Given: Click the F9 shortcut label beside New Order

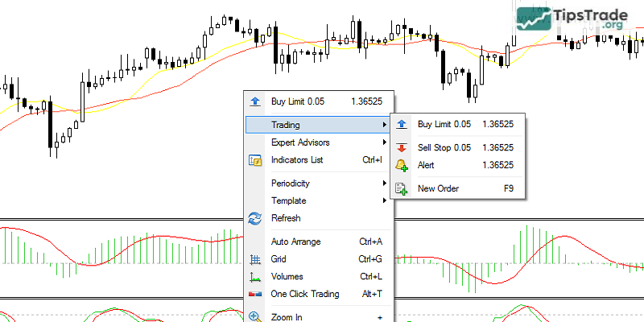Looking at the screenshot, I should 508,188.
